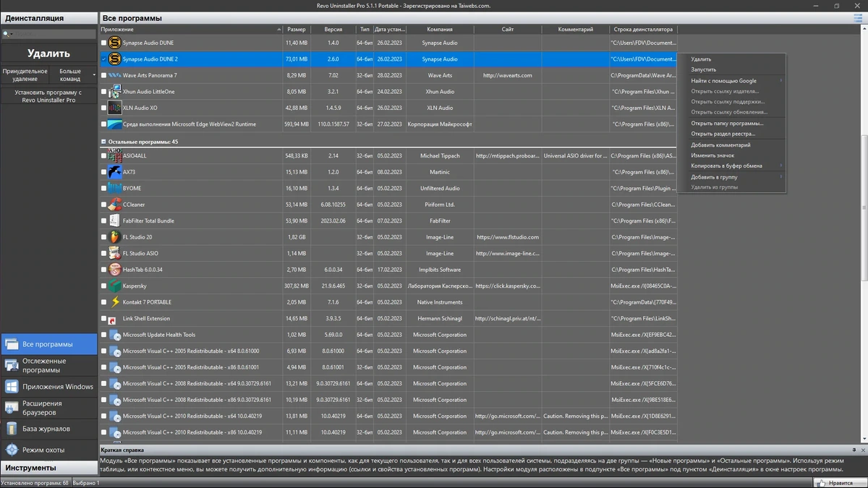Tick the checkbox for CCleaner
Screen dimensions: 868x488
103,205
